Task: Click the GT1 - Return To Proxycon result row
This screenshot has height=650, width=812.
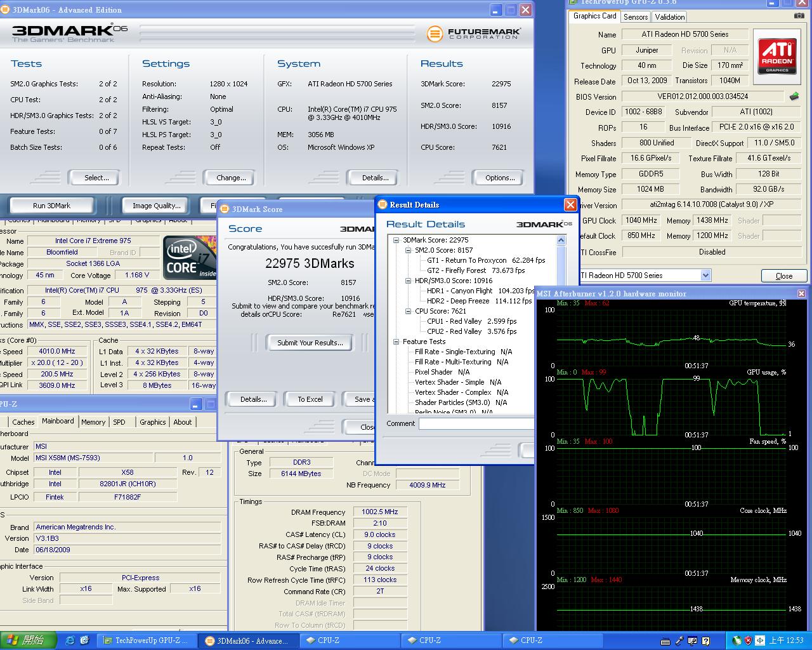Action: tap(486, 260)
